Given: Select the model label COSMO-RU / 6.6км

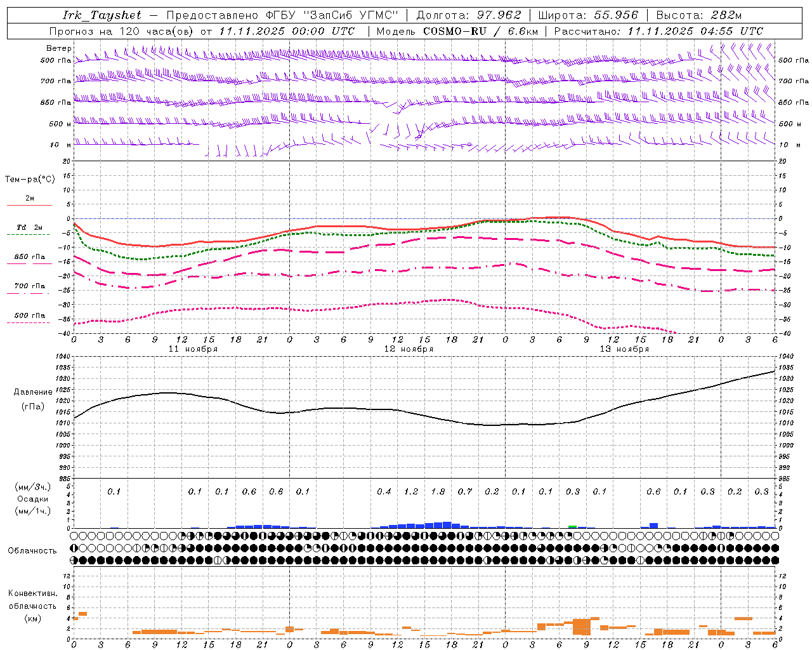Looking at the screenshot, I should click(480, 31).
